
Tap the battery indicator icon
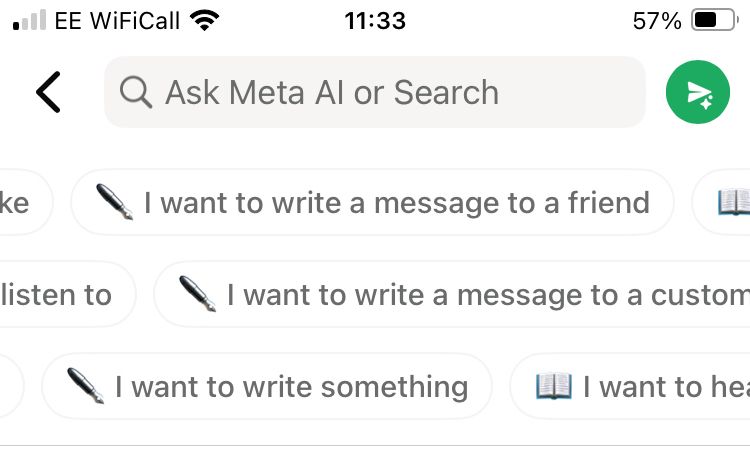(715, 20)
